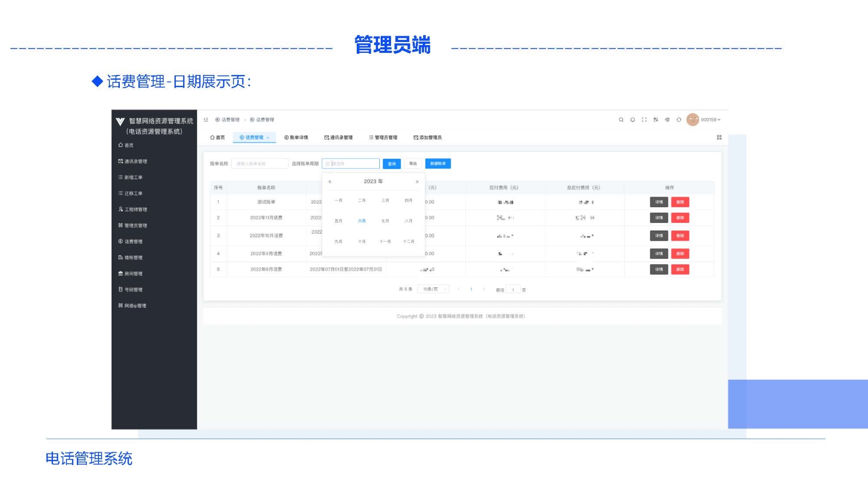Click the user avatar image

(x=692, y=120)
